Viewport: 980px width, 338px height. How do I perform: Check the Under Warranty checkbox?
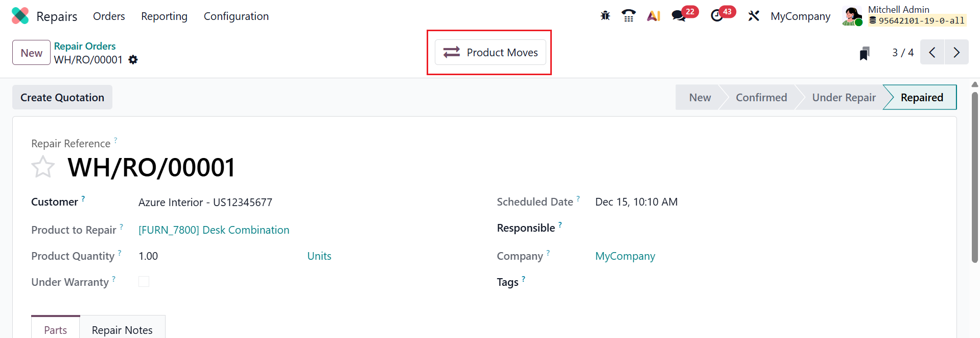pos(144,282)
